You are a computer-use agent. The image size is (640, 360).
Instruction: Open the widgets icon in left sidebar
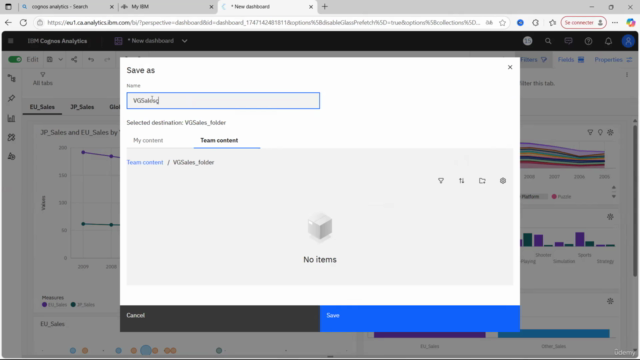pyautogui.click(x=11, y=138)
